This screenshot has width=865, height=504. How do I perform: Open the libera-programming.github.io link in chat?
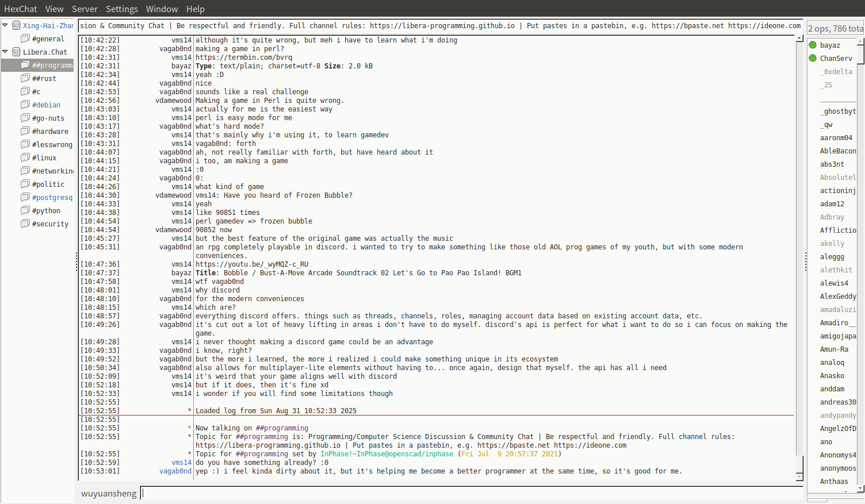[x=268, y=445]
